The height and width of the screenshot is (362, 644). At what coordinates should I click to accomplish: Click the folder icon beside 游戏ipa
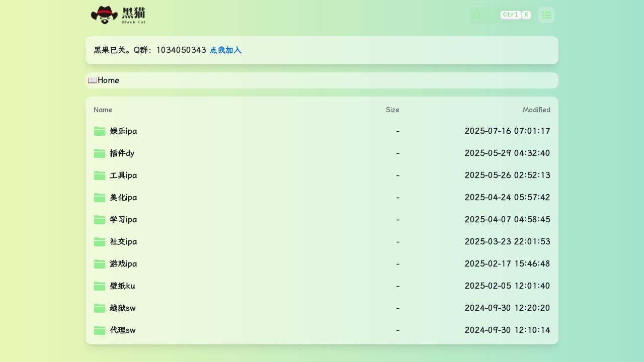[100, 264]
